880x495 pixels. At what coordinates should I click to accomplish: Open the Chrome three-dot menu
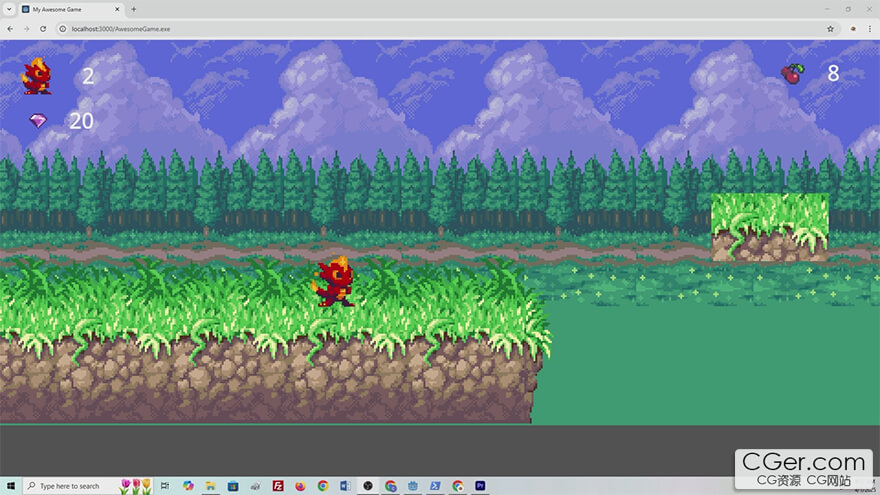(x=869, y=29)
